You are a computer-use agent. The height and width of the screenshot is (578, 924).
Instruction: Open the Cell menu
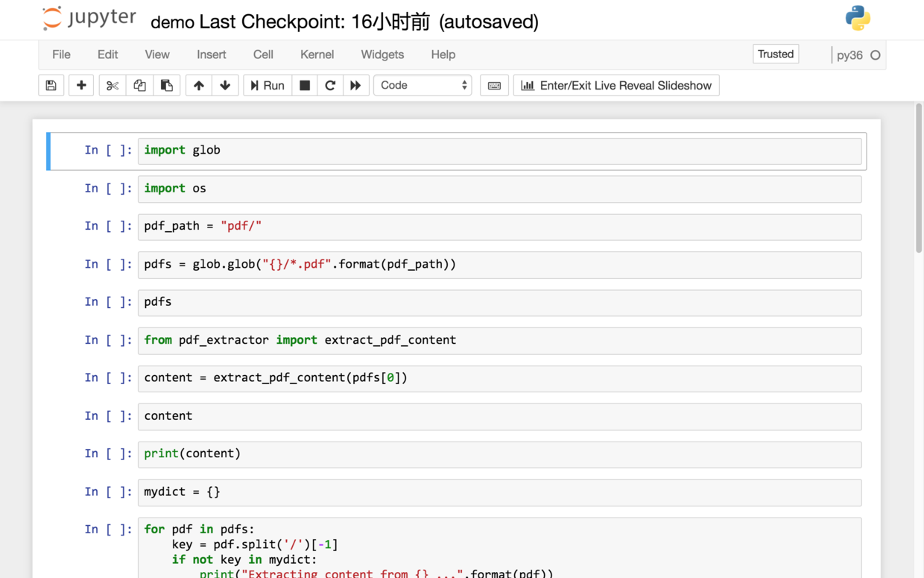[x=263, y=54]
